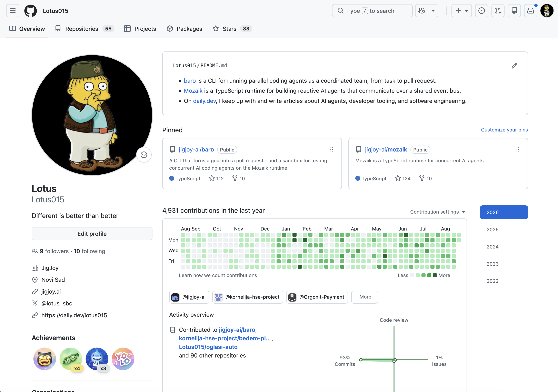The height and width of the screenshot is (392, 558).
Task: Open the Starstruck achievement badge
Action: click(45, 359)
